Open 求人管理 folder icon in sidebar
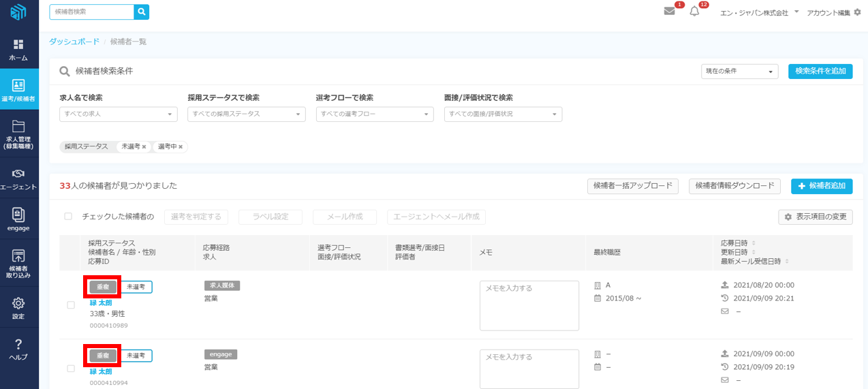This screenshot has height=389, width=868. tap(19, 134)
